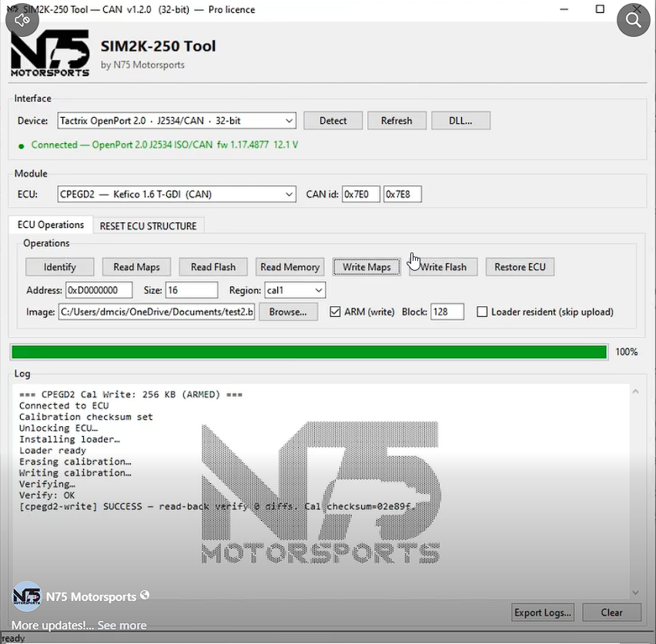Open the magnifier search overlay icon
The image size is (656, 644).
pyautogui.click(x=634, y=20)
